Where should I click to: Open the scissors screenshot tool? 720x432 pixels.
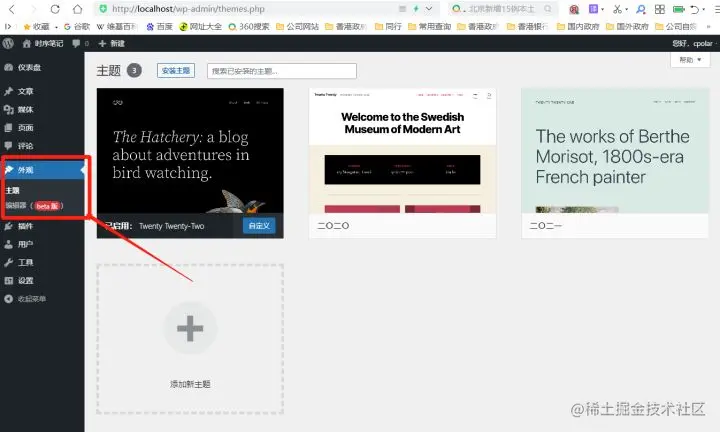(618, 9)
